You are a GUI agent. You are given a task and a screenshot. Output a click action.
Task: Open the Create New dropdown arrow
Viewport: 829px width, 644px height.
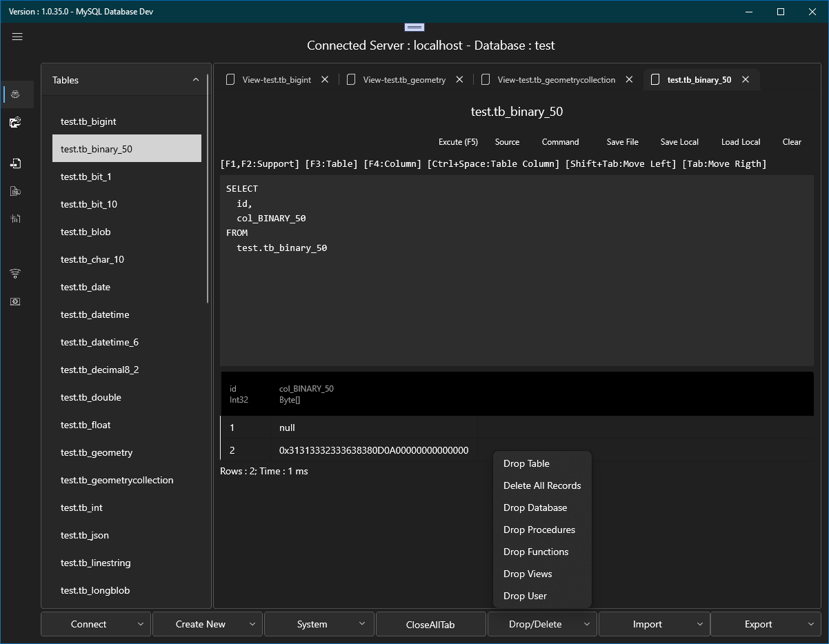[x=252, y=624]
